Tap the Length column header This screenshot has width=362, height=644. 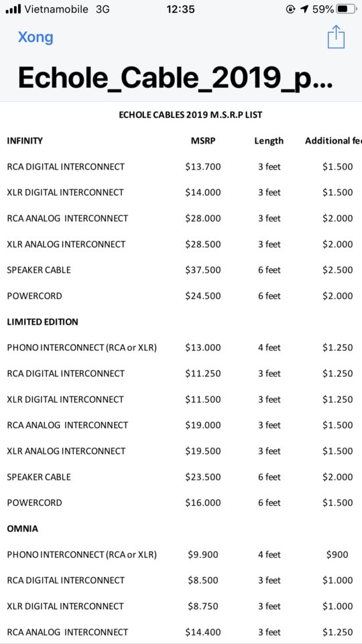pyautogui.click(x=269, y=141)
